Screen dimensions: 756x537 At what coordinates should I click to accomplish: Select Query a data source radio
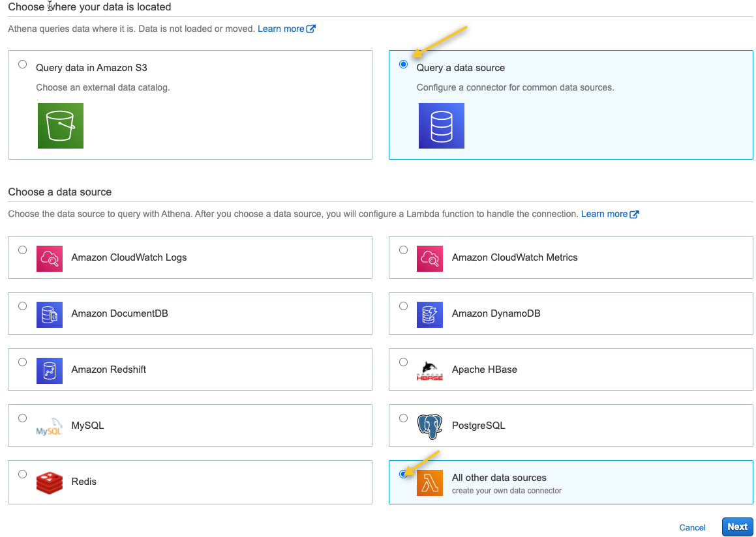tap(404, 64)
